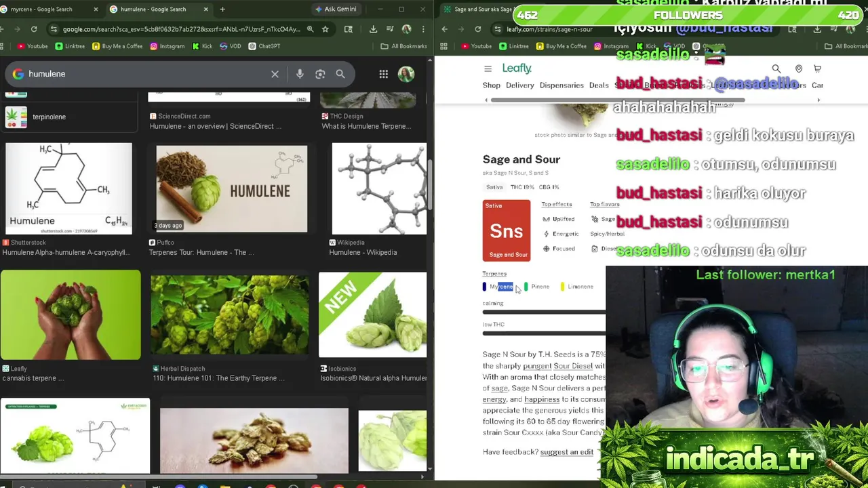Open 'What is Humulene Terpene' THC Design link
868x488 pixels.
click(366, 126)
